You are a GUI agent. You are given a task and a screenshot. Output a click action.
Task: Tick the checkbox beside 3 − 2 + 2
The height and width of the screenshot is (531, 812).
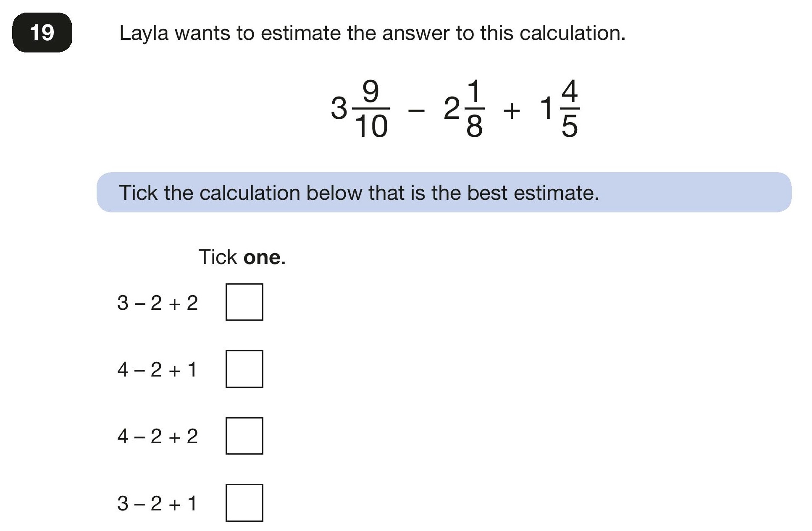click(244, 302)
